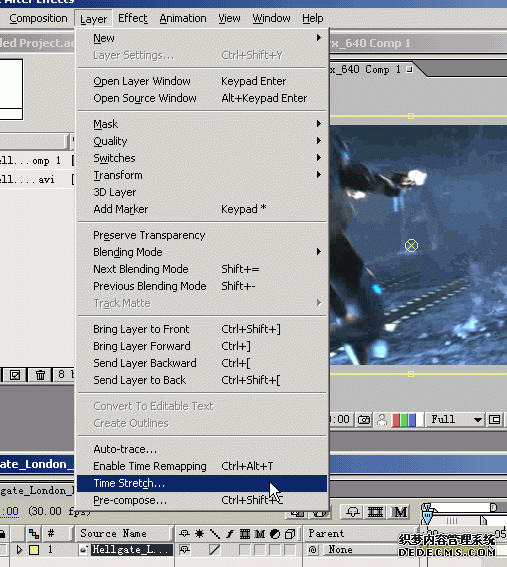Image resolution: width=507 pixels, height=567 pixels.
Task: Toggle the region of interest button
Action: pos(494,419)
